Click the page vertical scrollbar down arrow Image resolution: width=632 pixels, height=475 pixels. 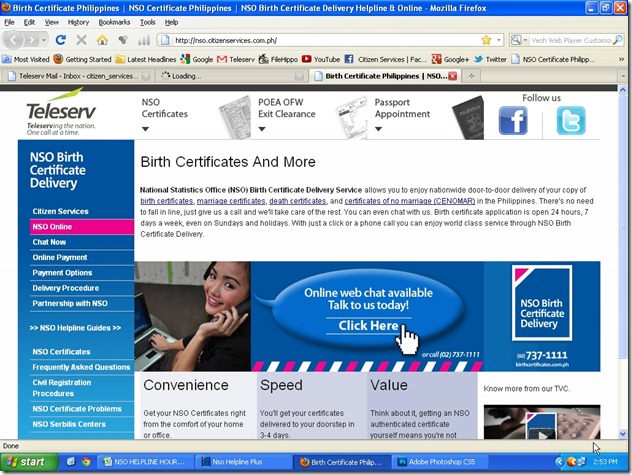point(623,434)
